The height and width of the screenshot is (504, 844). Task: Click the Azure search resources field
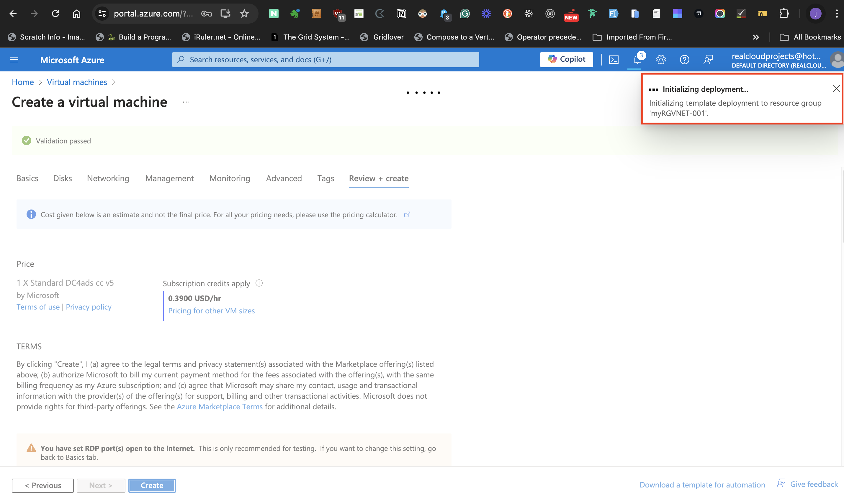[326, 60]
